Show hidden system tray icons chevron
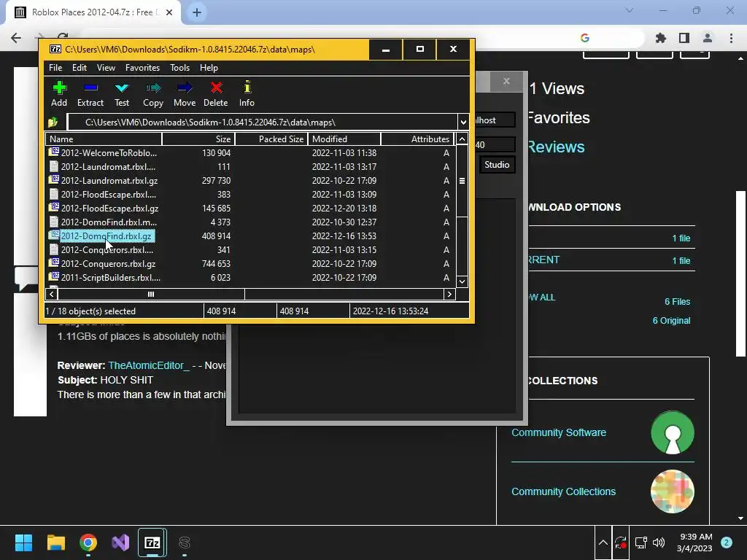The width and height of the screenshot is (747, 560). coord(603,542)
